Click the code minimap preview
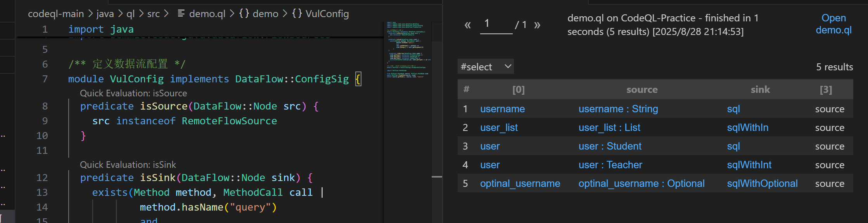 point(407,50)
